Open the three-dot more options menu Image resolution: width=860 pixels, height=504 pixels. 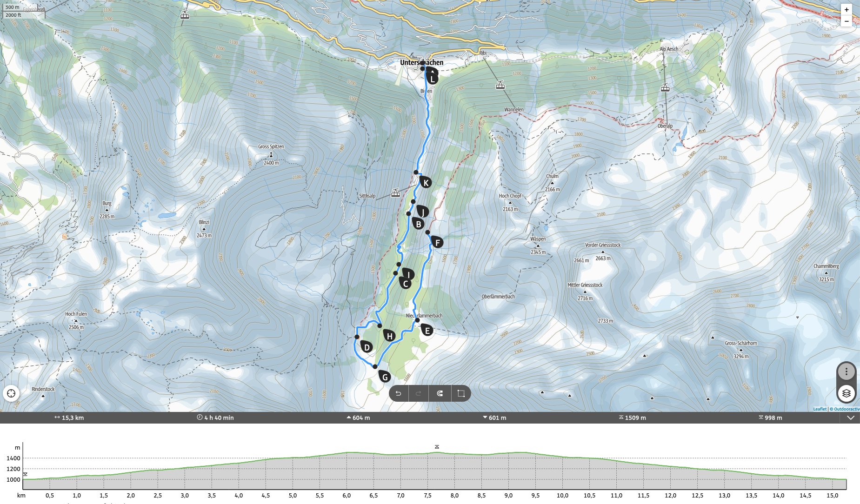coord(847,371)
